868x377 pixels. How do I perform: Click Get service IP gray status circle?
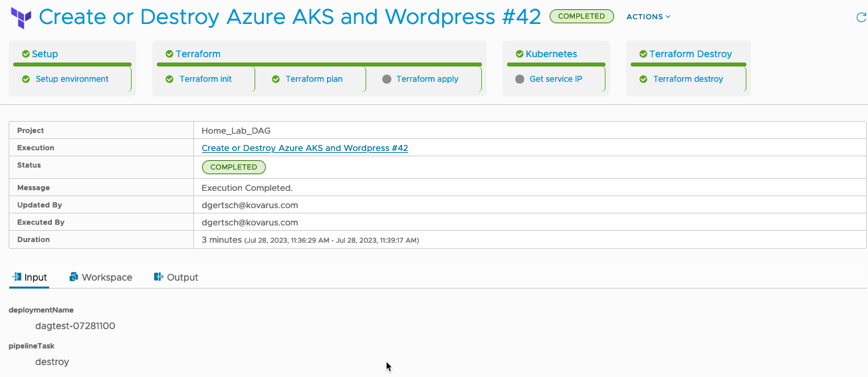point(520,79)
